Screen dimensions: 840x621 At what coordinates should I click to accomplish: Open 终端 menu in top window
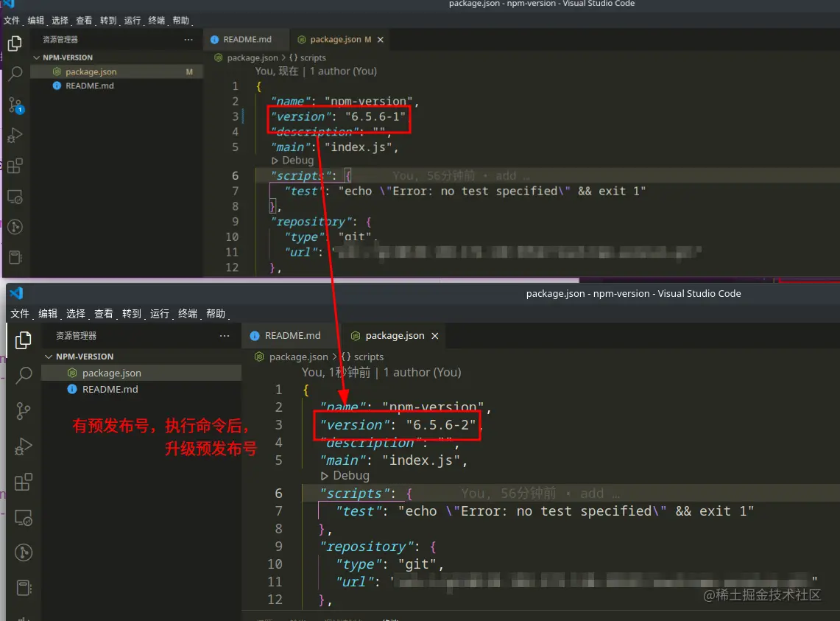(x=156, y=21)
